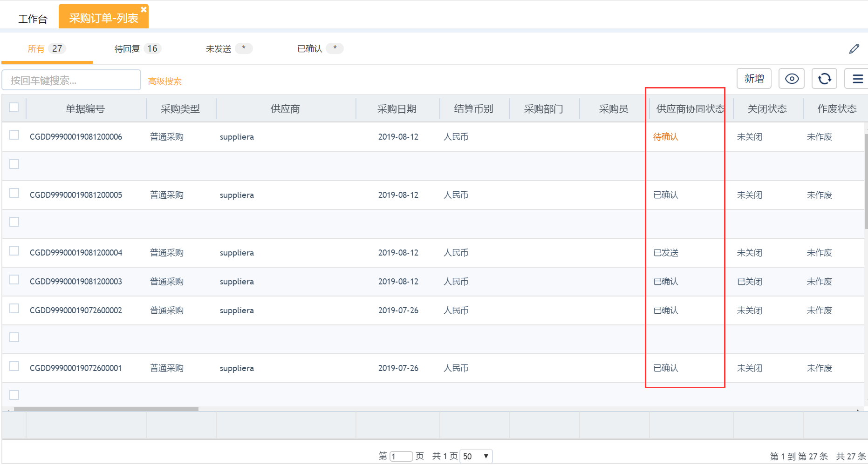The height and width of the screenshot is (465, 868).
Task: Click 未关闭 in the 072600002 row
Action: pos(750,310)
